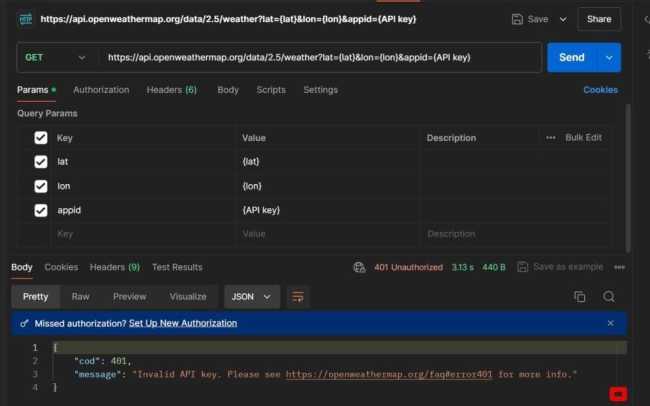Click the request URL input field
Image resolution: width=650 pixels, height=406 pixels.
coord(319,58)
